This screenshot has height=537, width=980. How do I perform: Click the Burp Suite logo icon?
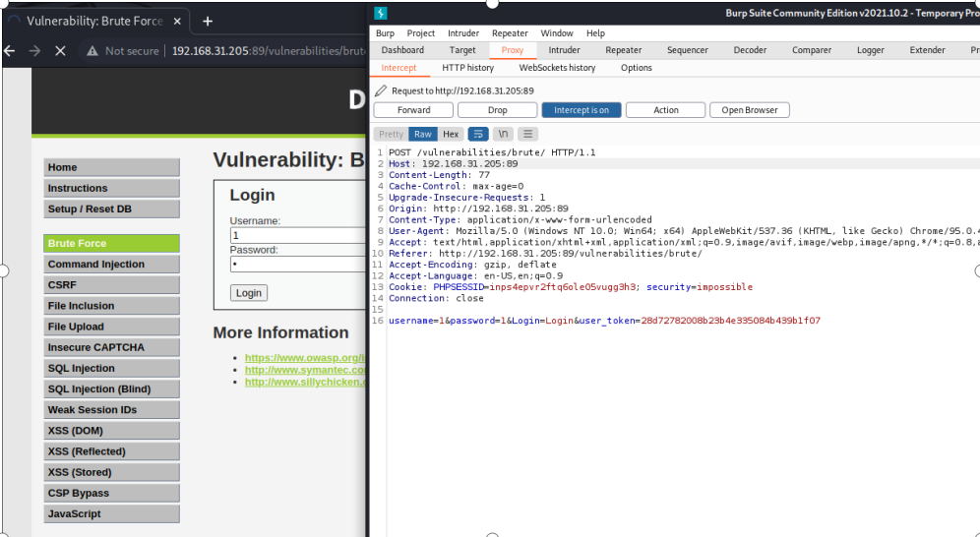[381, 13]
